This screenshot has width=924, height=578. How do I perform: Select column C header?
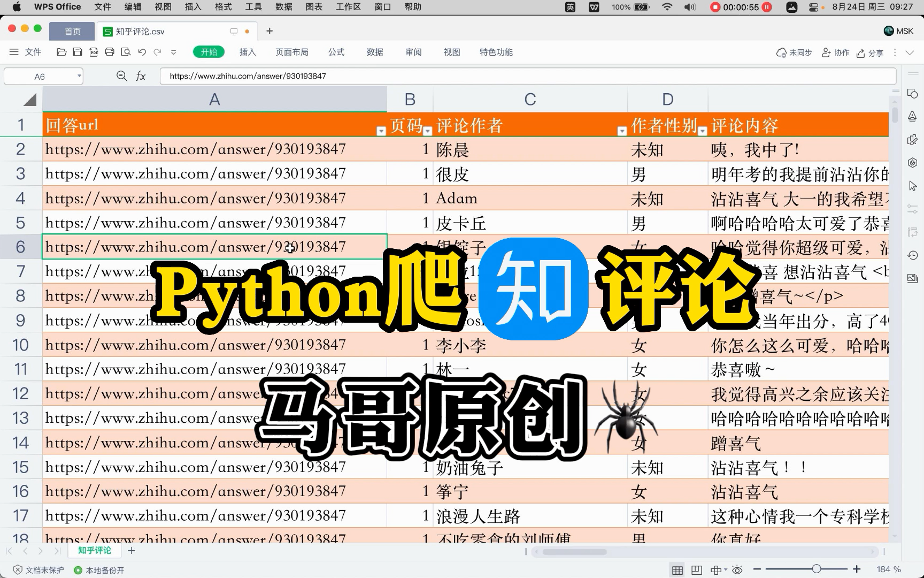530,99
